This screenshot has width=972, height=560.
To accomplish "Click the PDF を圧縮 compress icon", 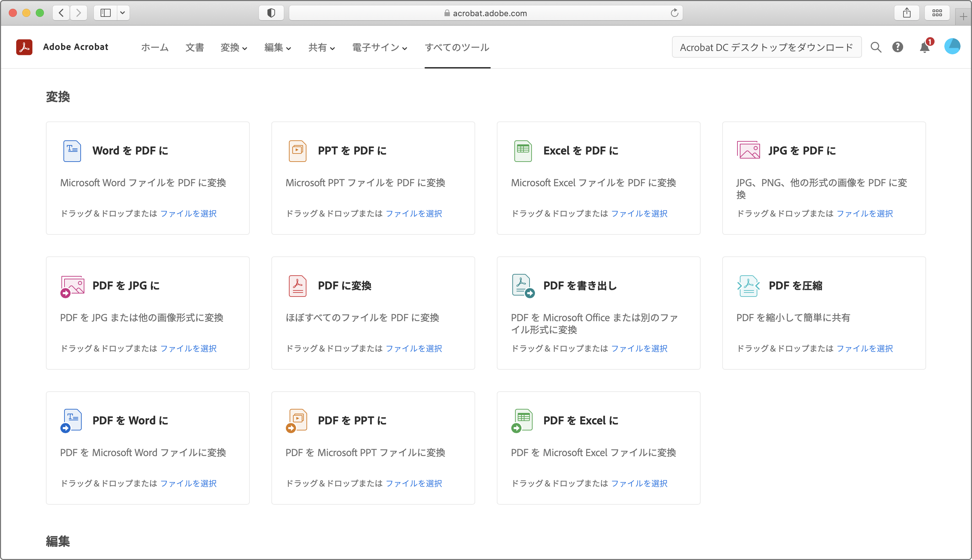I will 749,286.
